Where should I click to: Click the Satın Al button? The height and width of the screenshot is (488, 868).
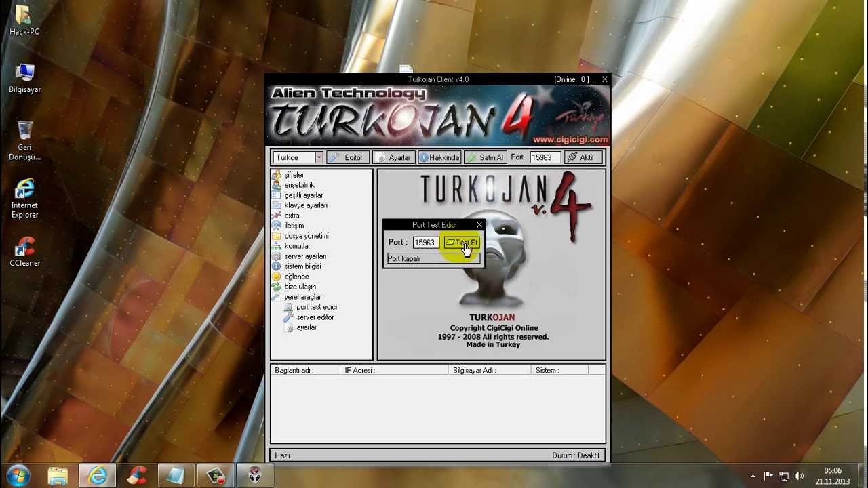486,157
